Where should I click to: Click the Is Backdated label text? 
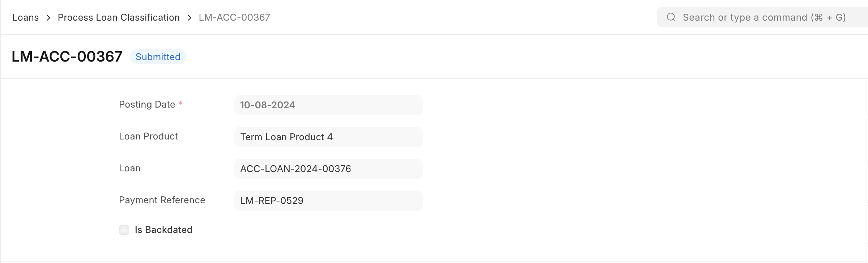(163, 230)
